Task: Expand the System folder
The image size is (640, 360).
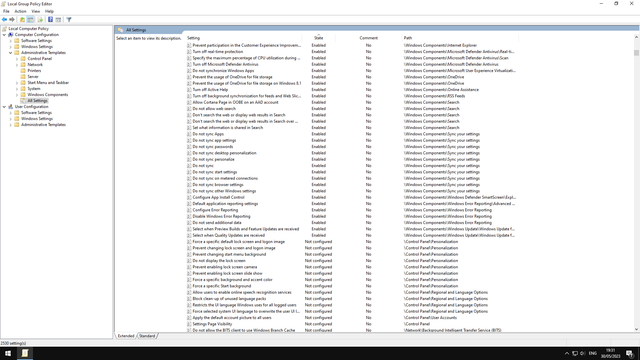Action: (17, 89)
